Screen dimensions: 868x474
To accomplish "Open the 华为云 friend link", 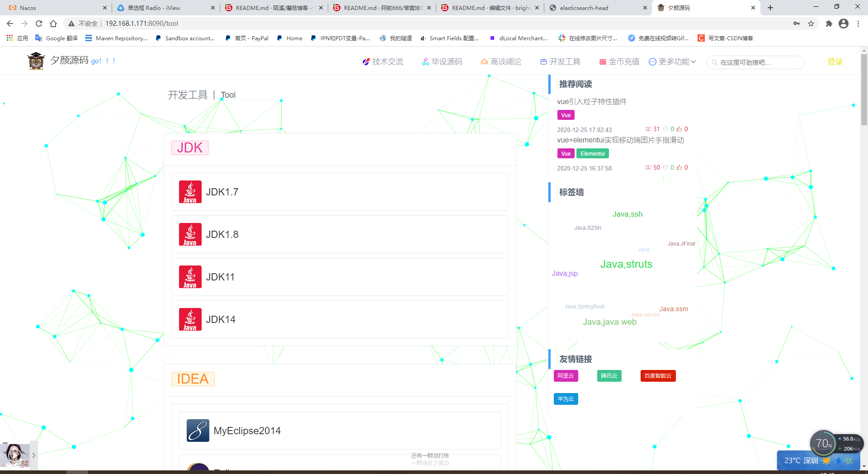I will coord(566,399).
